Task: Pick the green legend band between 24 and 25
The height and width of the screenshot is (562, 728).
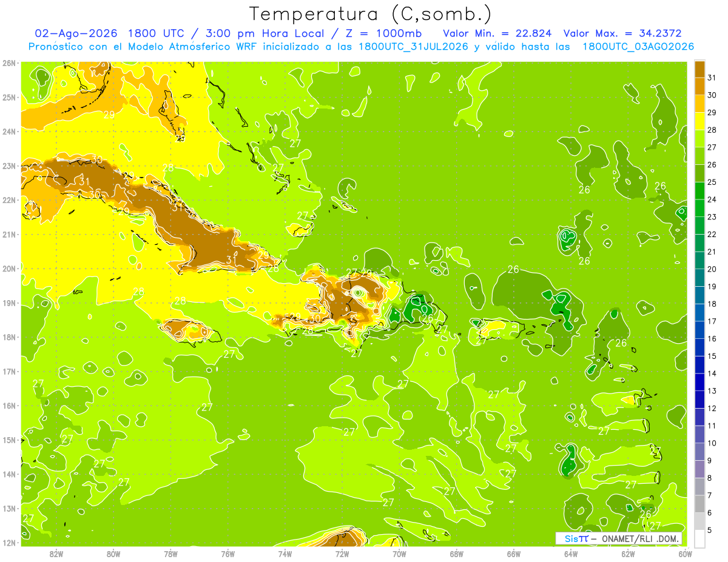Action: click(x=699, y=190)
